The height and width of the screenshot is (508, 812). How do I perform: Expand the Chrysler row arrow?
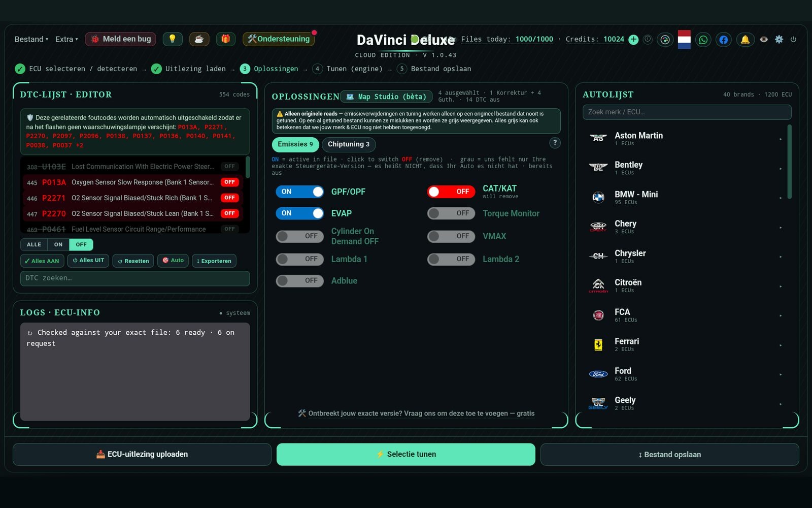click(x=781, y=257)
